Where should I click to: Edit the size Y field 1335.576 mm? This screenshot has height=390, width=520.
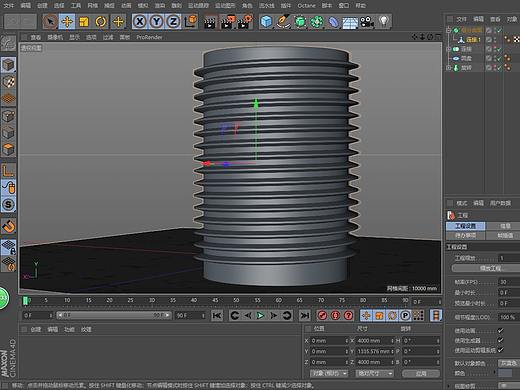(374, 351)
